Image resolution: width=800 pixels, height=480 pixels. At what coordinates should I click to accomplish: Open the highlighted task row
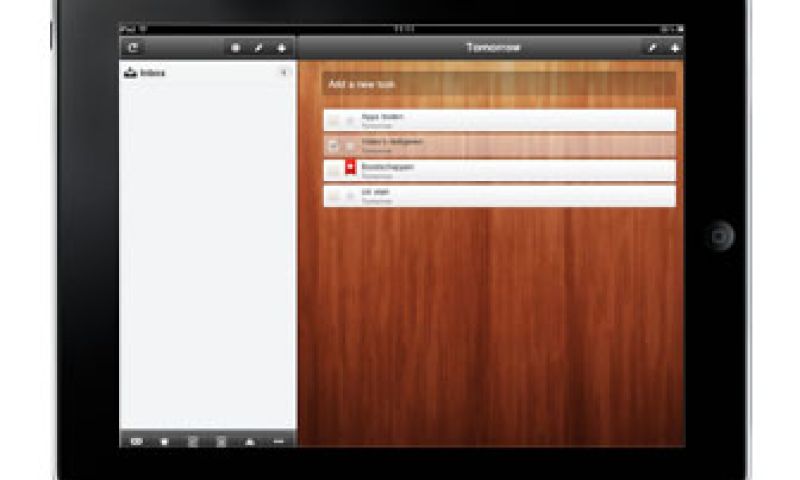499,146
